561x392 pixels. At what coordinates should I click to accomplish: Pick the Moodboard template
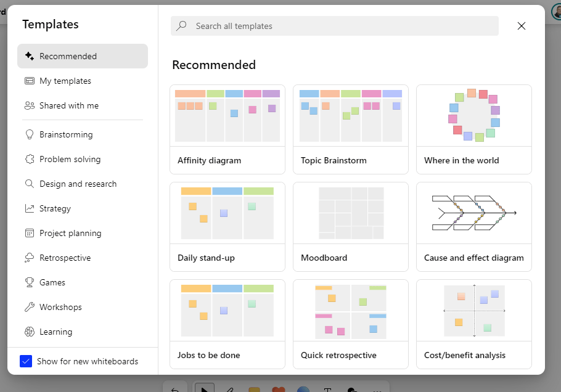click(351, 227)
